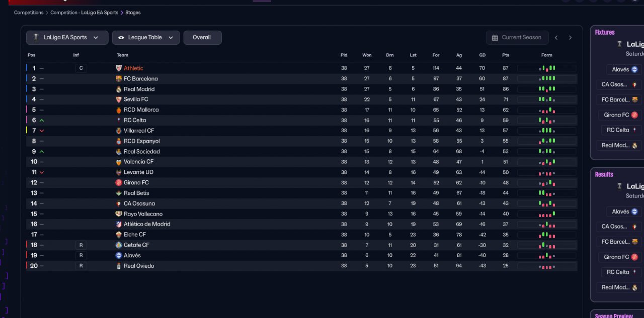Click the Girona FC badge in league table
This screenshot has width=644, height=318.
click(119, 183)
